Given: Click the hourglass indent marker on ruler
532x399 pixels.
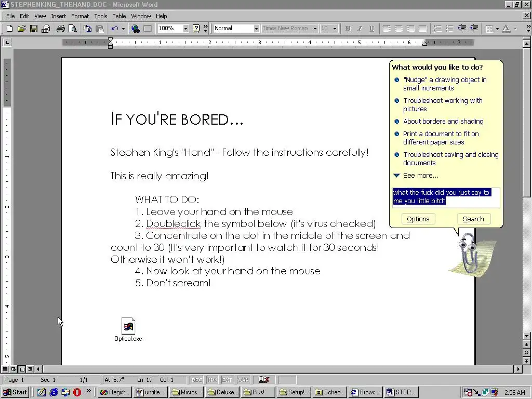Looking at the screenshot, I should [x=110, y=43].
